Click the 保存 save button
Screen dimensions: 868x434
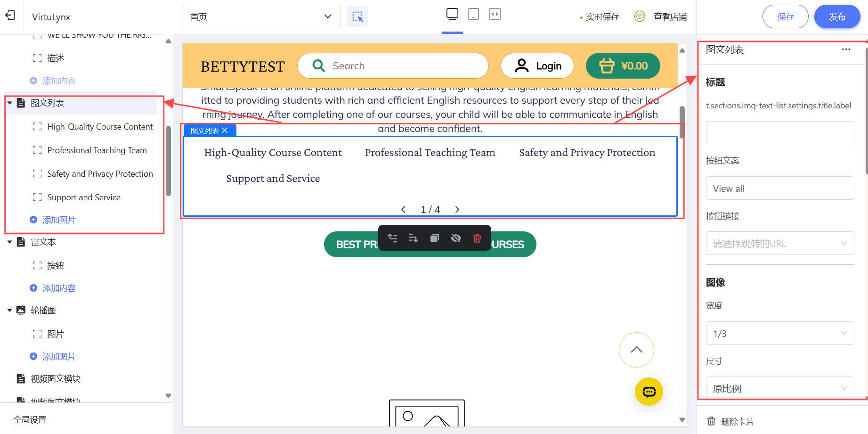tap(785, 16)
